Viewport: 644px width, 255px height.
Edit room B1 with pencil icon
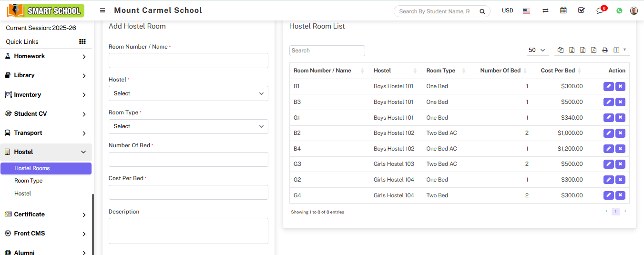608,86
